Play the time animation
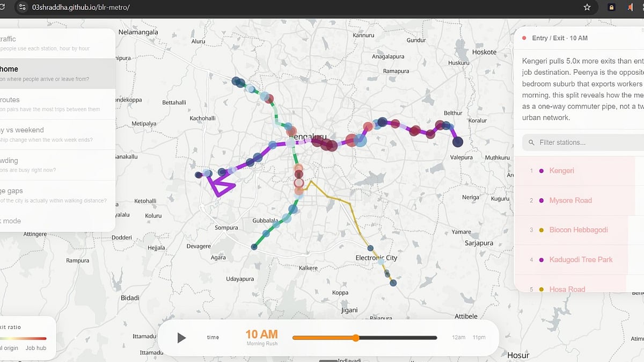 coord(181,338)
